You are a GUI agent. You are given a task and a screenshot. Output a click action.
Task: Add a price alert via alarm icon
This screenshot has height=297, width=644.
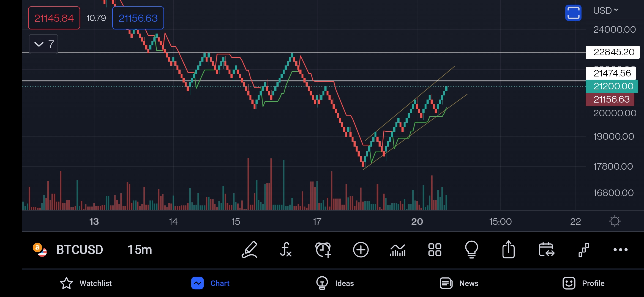pos(323,250)
